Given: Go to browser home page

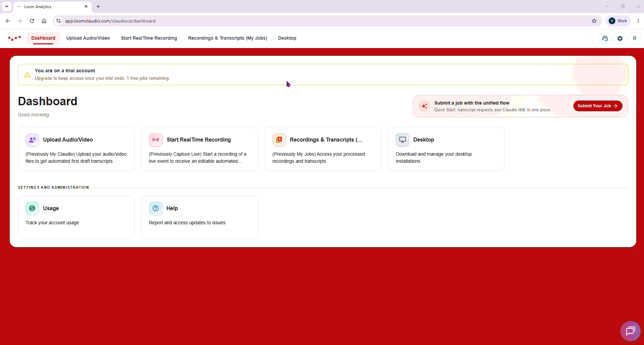Looking at the screenshot, I should pos(44,21).
